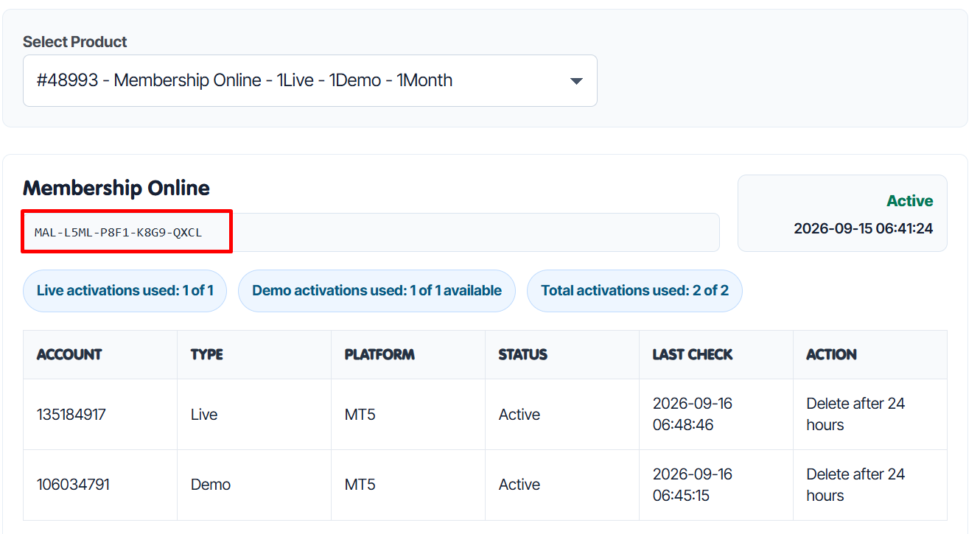980x534 pixels.
Task: Click the Live activations used badge
Action: [x=125, y=290]
